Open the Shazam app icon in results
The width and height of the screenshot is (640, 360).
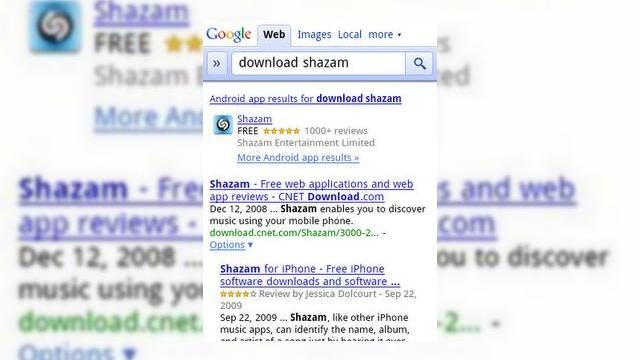tap(223, 124)
